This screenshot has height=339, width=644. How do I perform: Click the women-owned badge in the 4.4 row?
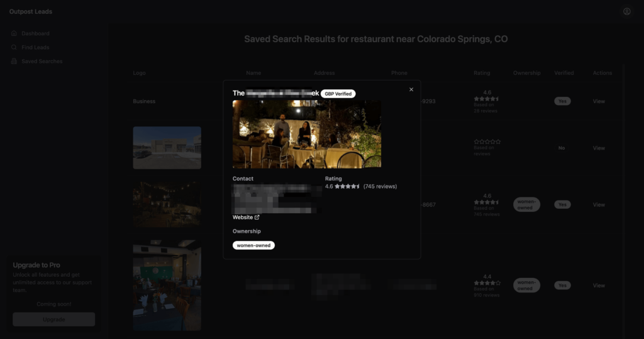(x=526, y=286)
